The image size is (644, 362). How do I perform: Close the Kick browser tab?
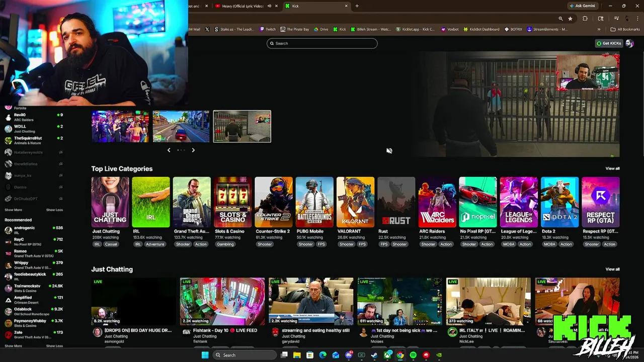click(346, 6)
